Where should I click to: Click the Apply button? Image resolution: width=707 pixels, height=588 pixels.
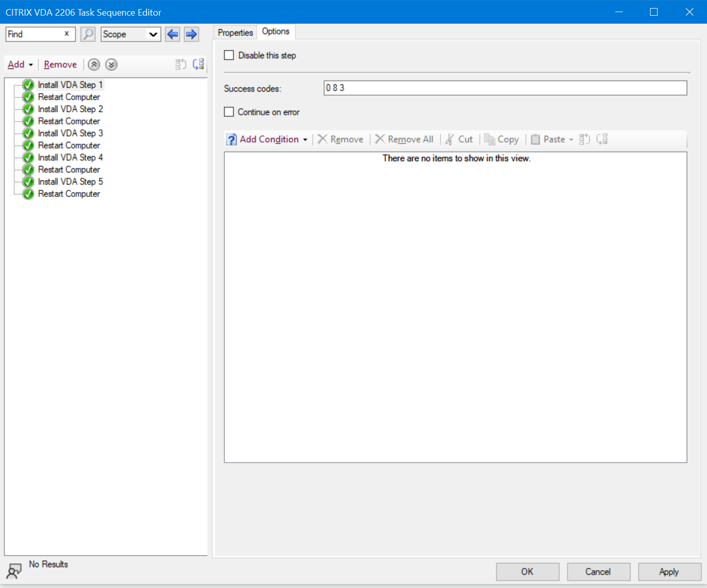tap(669, 571)
